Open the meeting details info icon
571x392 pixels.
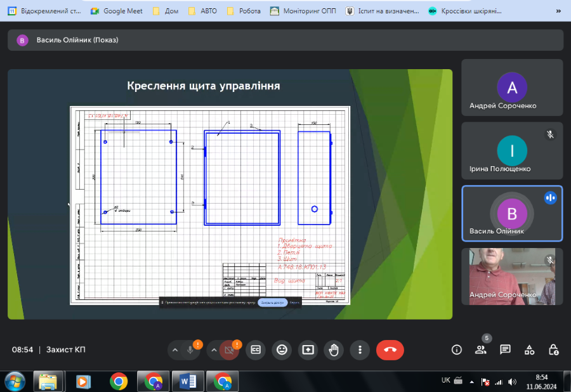coord(456,350)
